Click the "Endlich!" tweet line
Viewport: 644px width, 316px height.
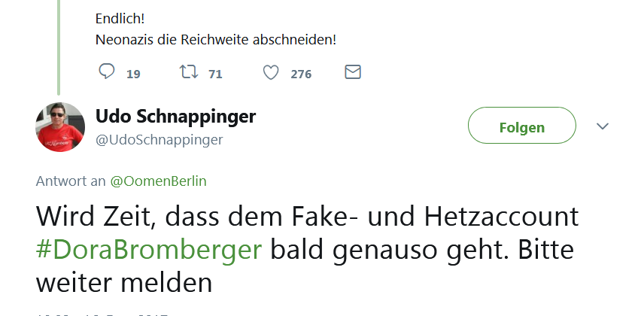[120, 17]
